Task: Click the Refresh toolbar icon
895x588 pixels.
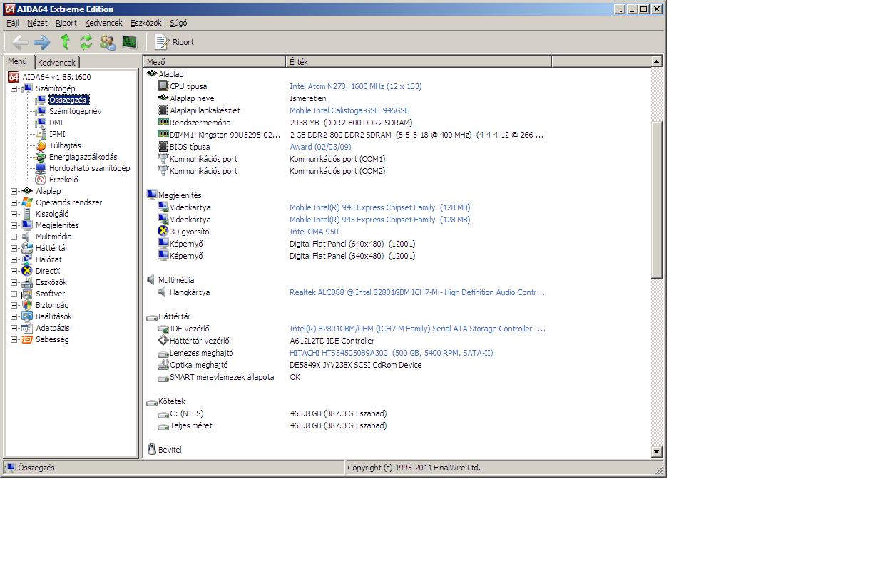Action: pyautogui.click(x=86, y=42)
